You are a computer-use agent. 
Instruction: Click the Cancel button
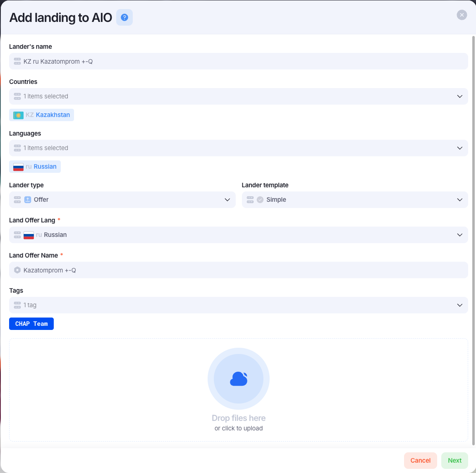click(420, 460)
